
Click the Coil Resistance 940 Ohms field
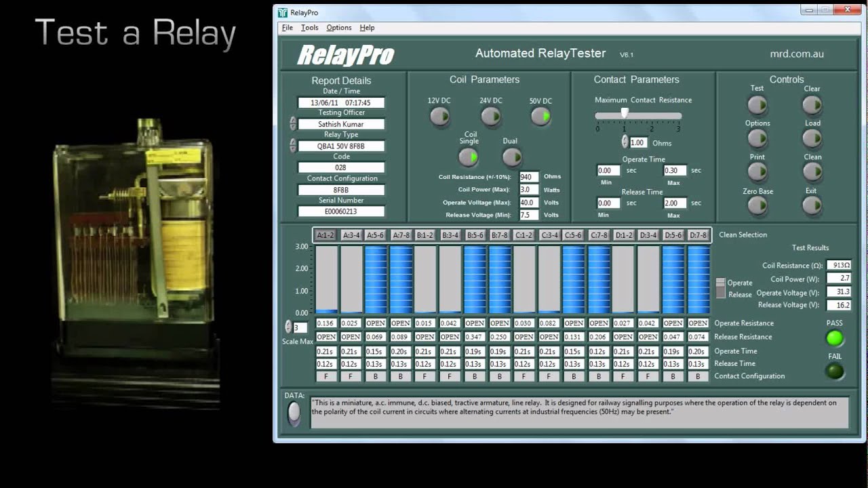(529, 177)
